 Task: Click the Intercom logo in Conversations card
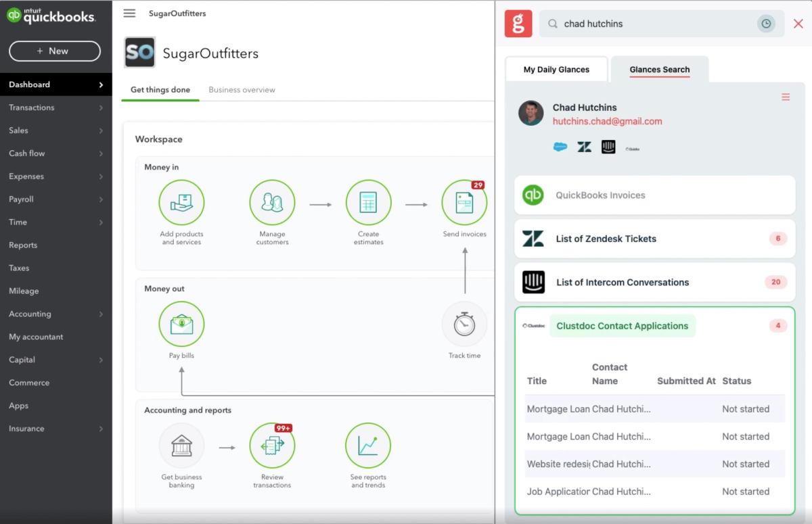533,282
